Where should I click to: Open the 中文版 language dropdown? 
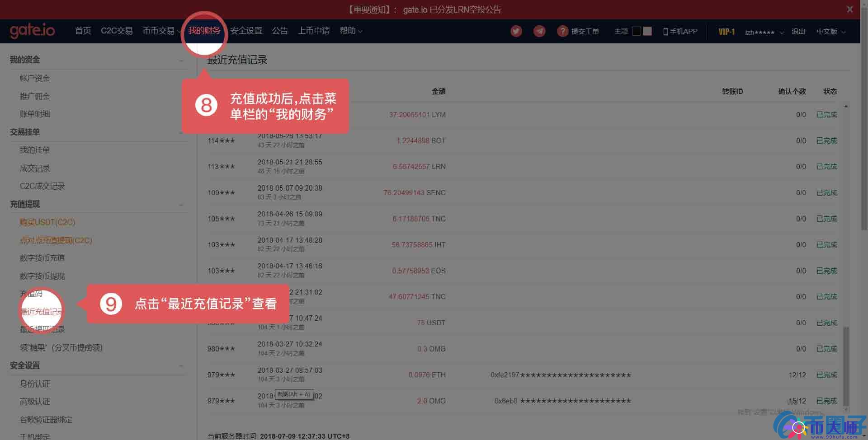point(831,31)
